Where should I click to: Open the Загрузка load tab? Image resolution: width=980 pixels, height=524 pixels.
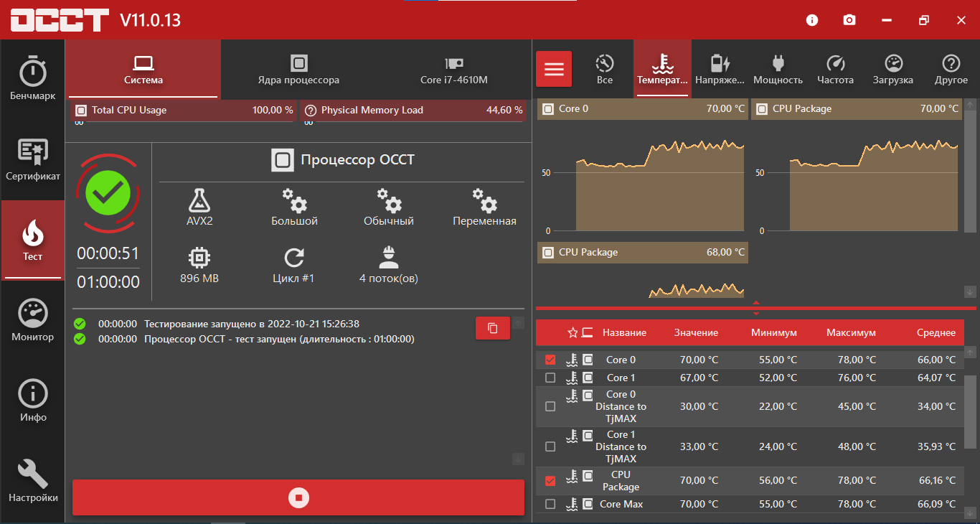pyautogui.click(x=893, y=69)
